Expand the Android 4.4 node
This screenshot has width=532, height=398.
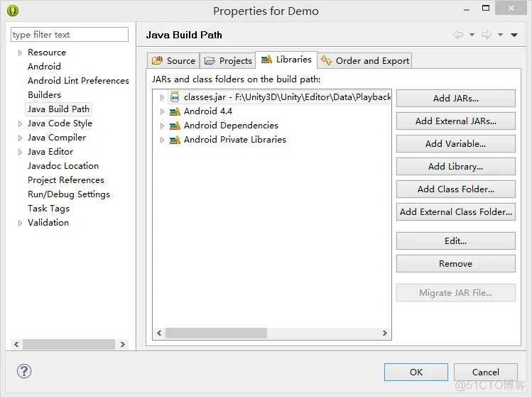tap(162, 111)
